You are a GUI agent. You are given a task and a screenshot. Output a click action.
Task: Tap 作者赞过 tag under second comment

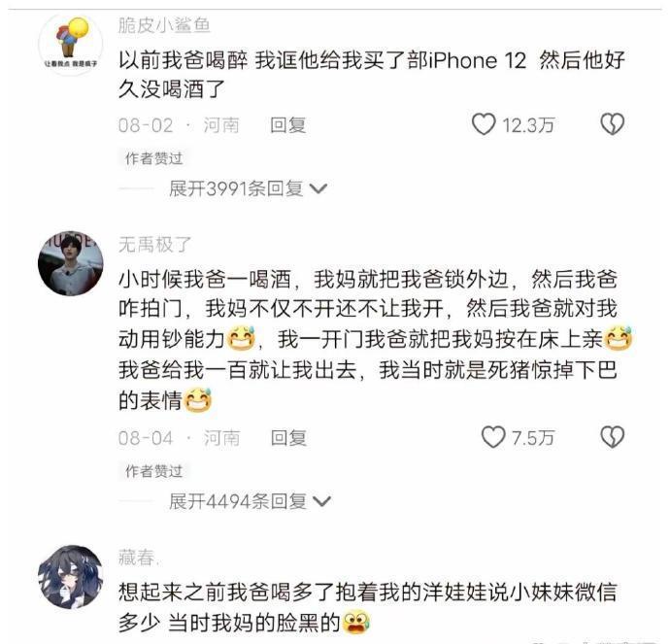(x=153, y=471)
